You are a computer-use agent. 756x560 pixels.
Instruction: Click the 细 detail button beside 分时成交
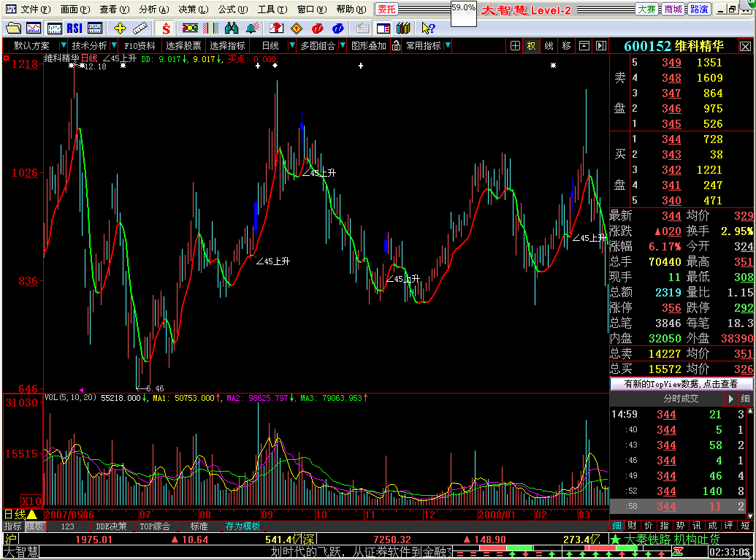pyautogui.click(x=745, y=399)
